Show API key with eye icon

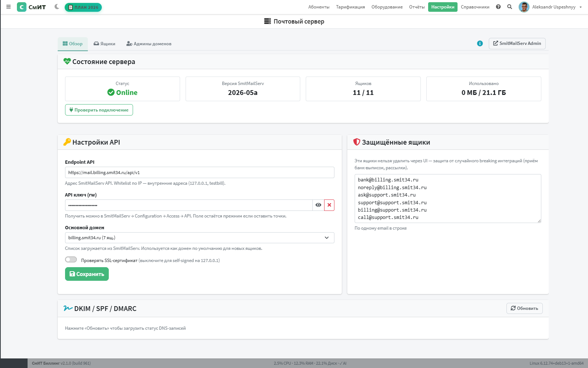pyautogui.click(x=318, y=205)
